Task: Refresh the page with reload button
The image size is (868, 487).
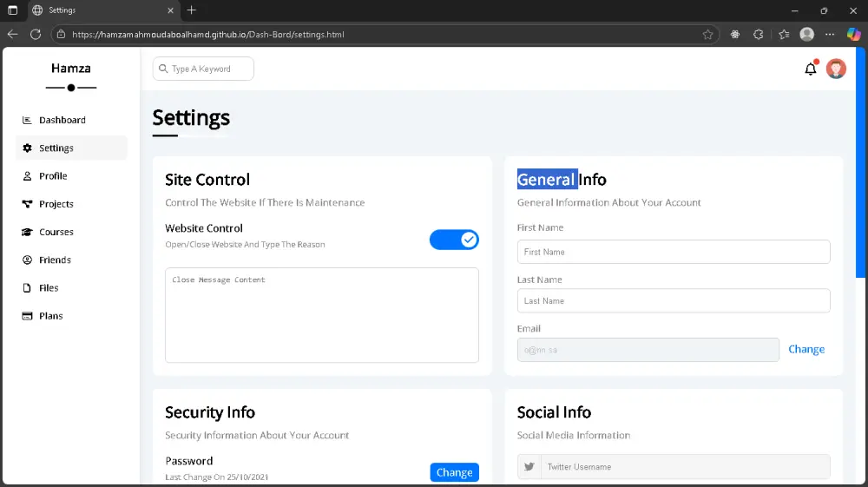Action: point(36,35)
